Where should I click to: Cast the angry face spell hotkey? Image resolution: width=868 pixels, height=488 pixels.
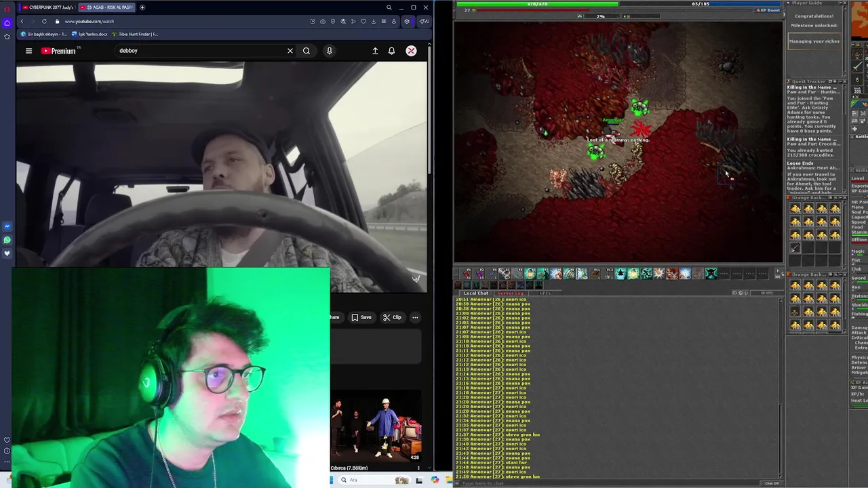pos(672,274)
